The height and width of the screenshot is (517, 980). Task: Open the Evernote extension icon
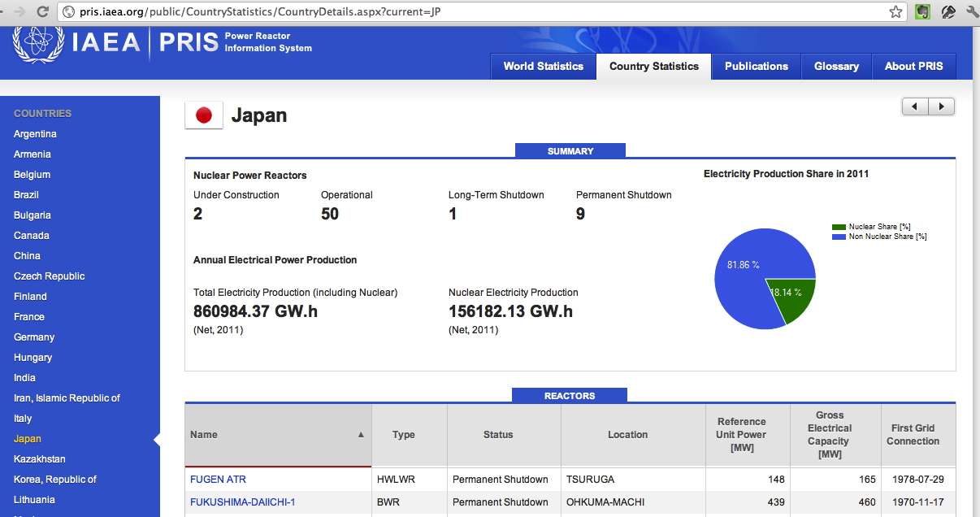tap(922, 11)
